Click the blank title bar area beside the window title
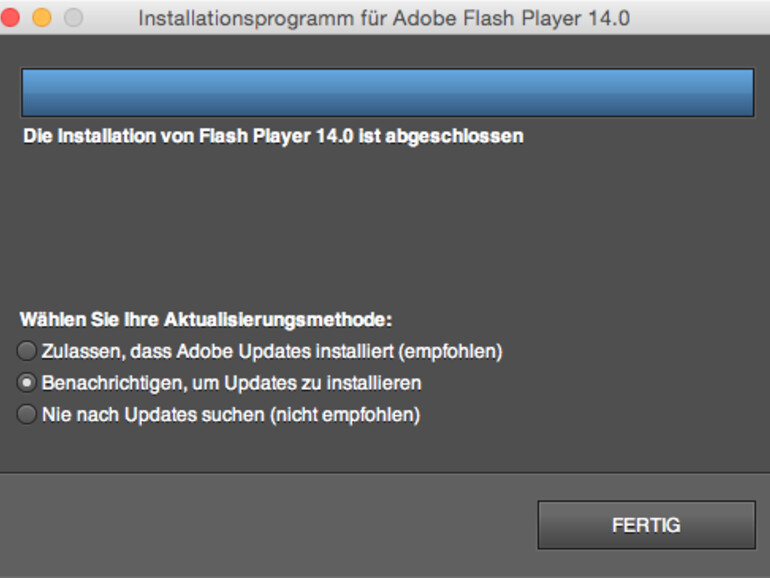The width and height of the screenshot is (770, 578). point(700,18)
